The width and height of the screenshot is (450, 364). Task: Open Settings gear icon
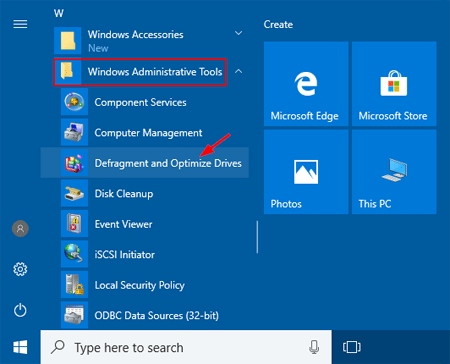pyautogui.click(x=20, y=269)
